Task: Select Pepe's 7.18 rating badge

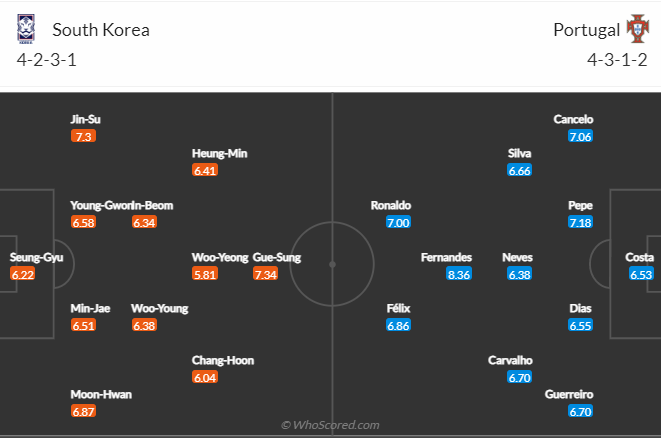Action: pos(580,222)
